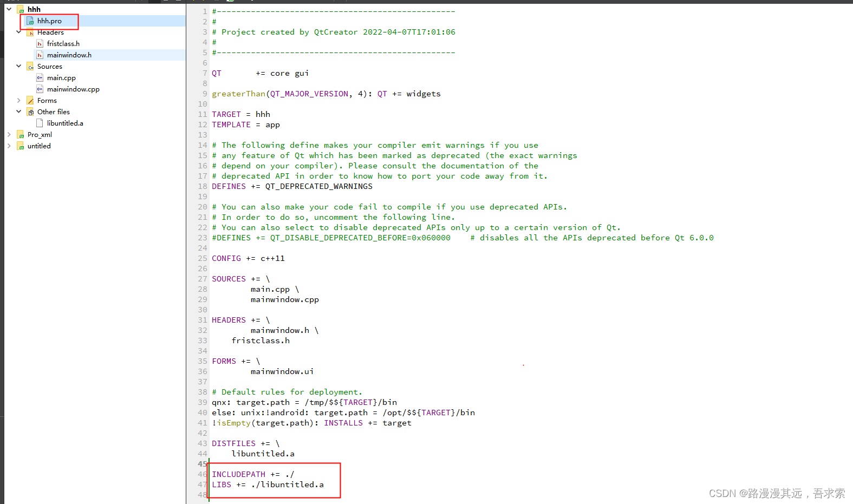This screenshot has width=853, height=504.
Task: Click line number 27 in the gutter
Action: (203, 279)
